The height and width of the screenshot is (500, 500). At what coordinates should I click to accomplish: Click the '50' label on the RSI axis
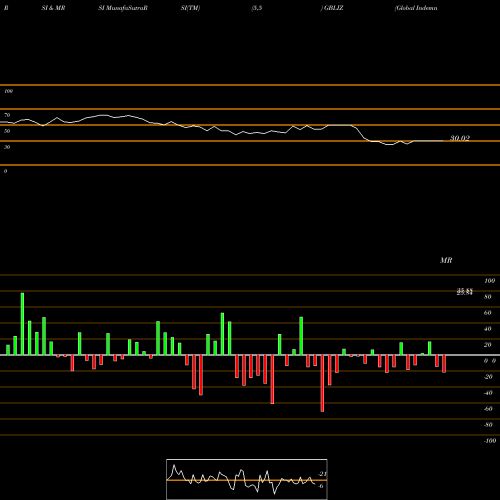tap(7, 131)
